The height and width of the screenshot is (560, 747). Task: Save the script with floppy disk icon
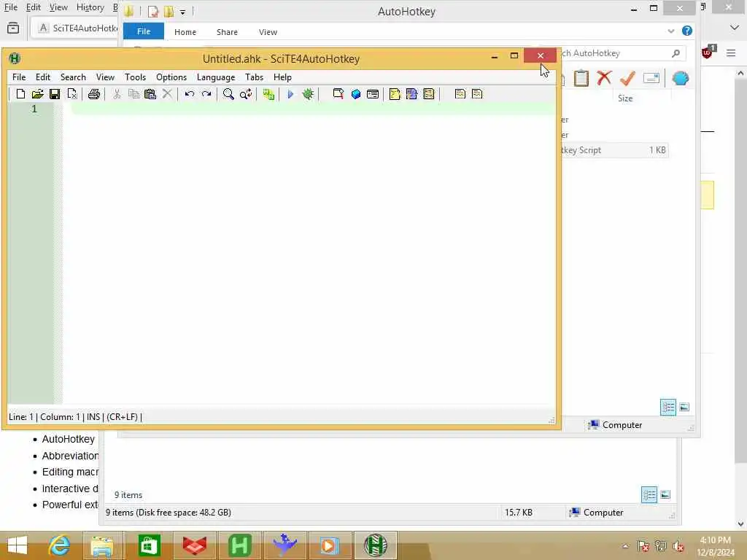55,94
